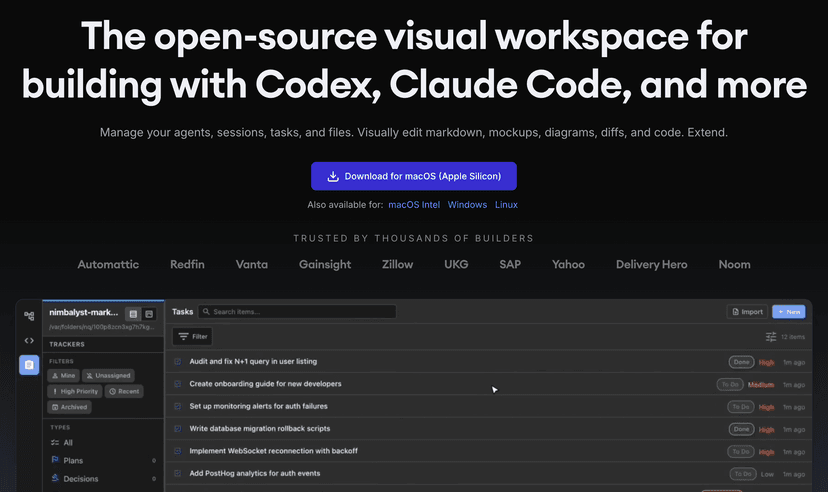Click the Automattic company name

[x=108, y=264]
